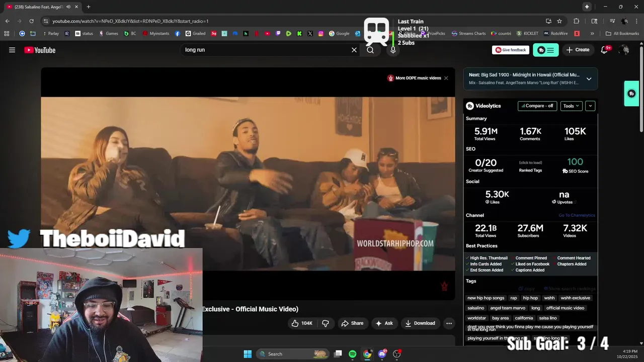Load Ranked Tags with 'click to load'
Screen dimensions: 644x362
530,162
